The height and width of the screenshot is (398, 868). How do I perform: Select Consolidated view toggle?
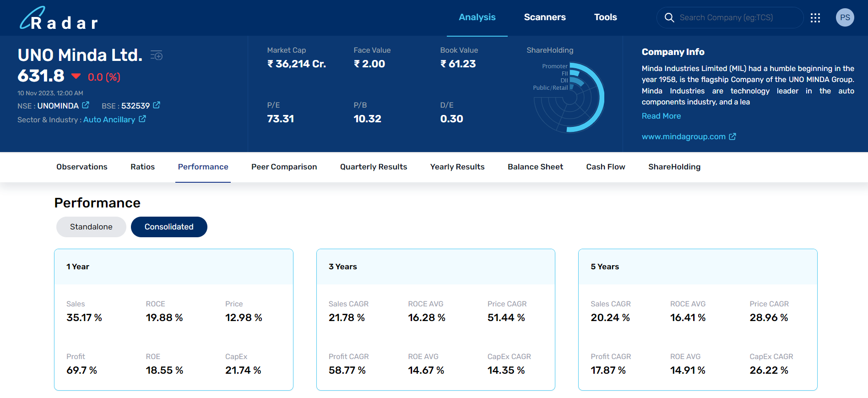[x=169, y=227]
